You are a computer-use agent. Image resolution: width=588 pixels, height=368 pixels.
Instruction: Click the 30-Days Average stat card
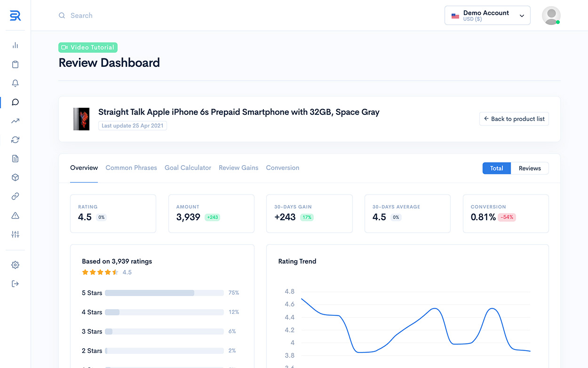407,214
